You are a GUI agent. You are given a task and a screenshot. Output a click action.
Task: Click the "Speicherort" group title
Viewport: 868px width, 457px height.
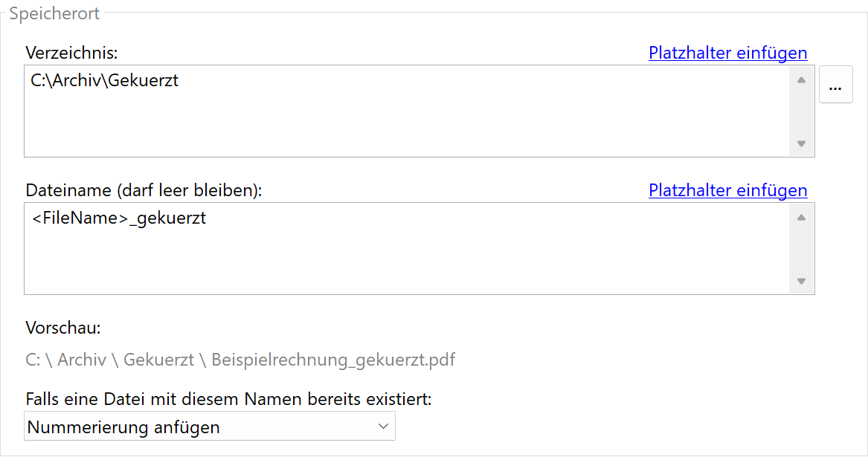[54, 13]
